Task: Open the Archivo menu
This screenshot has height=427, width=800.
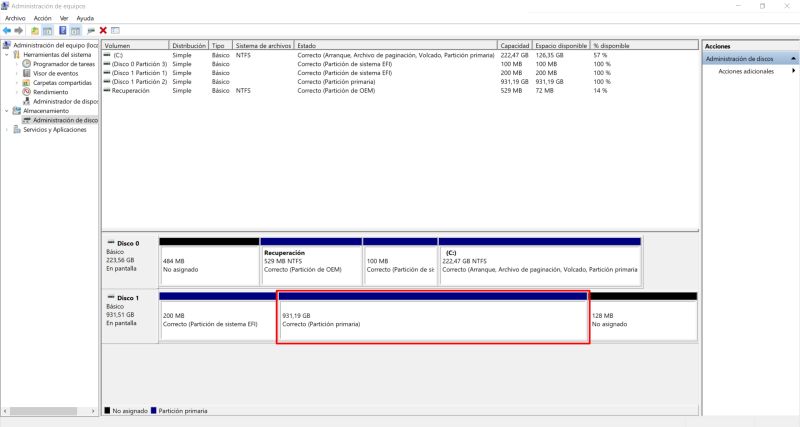Action: click(15, 18)
